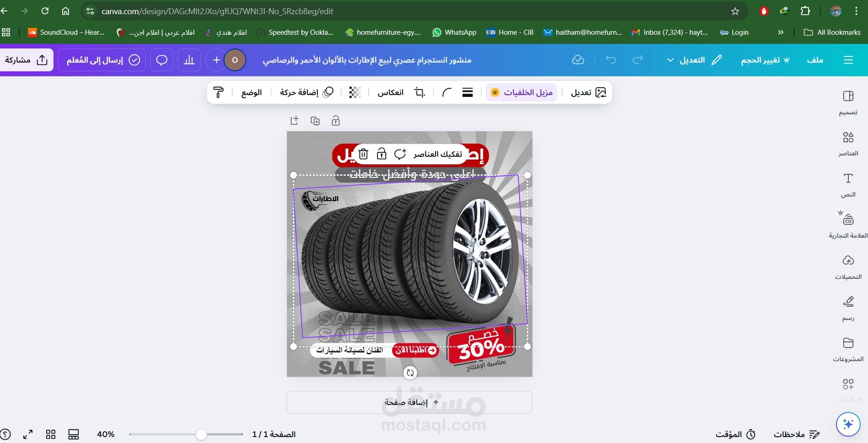Click the page indicator الصفحة 1 / 1
Viewport: 868px width, 443px height.
[x=274, y=434]
